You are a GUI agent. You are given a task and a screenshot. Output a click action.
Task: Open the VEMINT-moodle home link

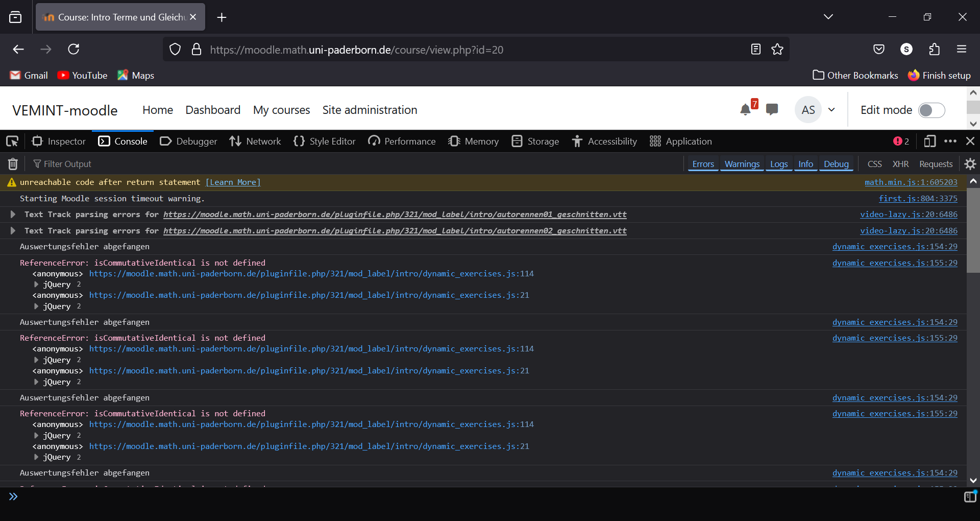coord(65,110)
